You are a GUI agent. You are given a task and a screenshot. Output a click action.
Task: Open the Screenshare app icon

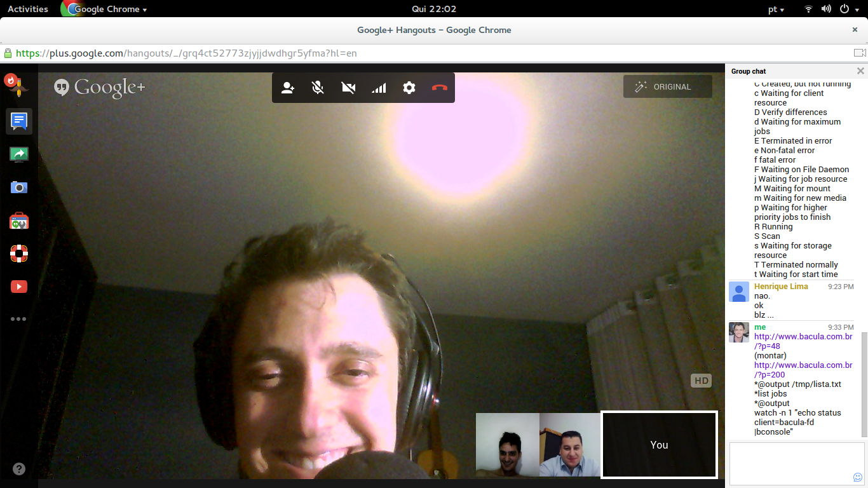[x=19, y=154]
